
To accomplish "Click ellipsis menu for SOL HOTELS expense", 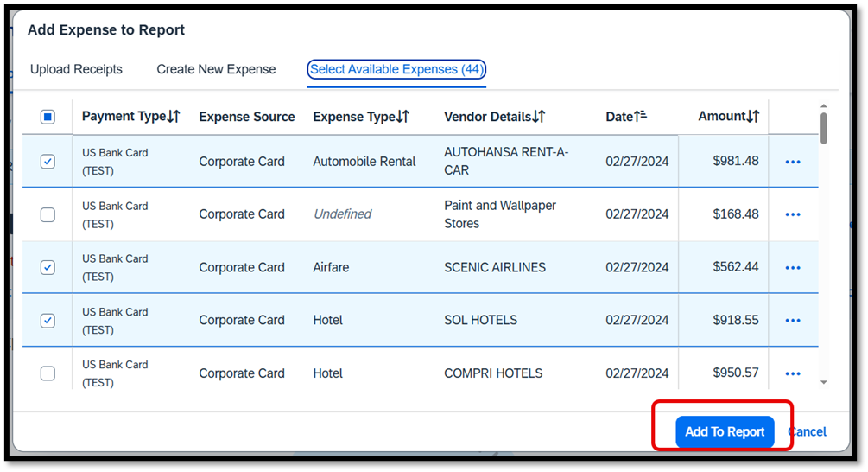I will [x=792, y=321].
